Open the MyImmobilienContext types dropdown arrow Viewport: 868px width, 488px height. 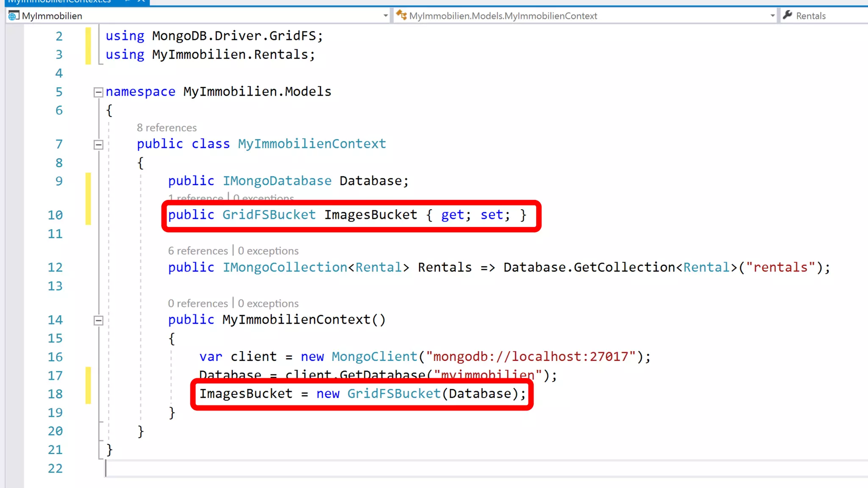[x=772, y=16]
